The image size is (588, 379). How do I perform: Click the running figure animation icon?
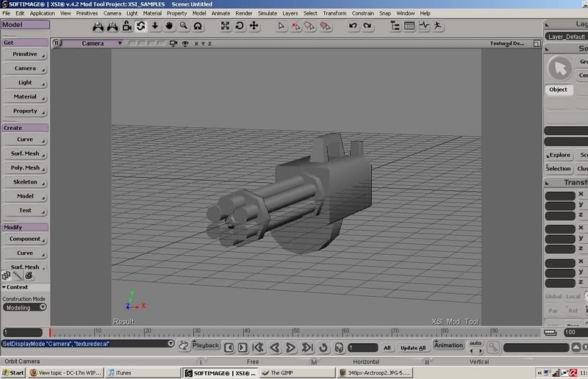click(437, 26)
